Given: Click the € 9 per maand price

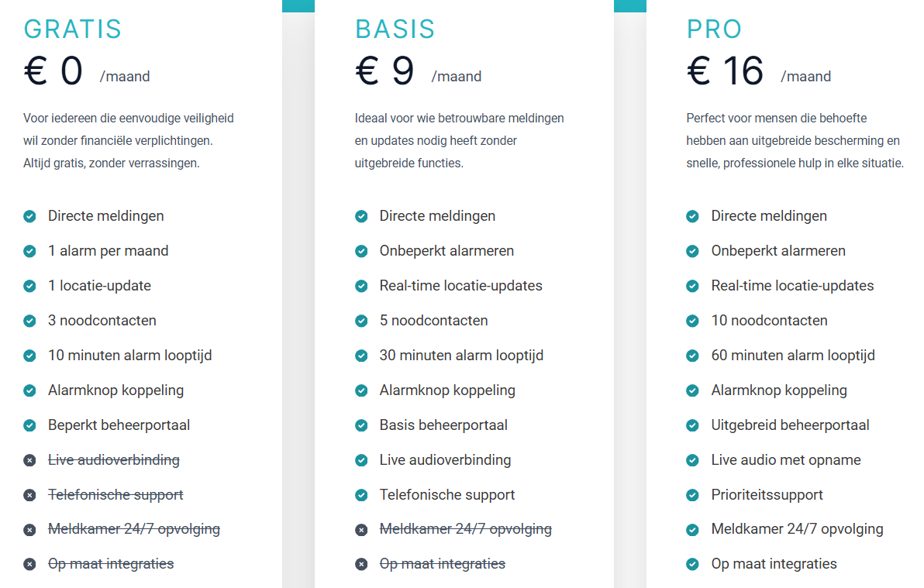Looking at the screenshot, I should 386,70.
